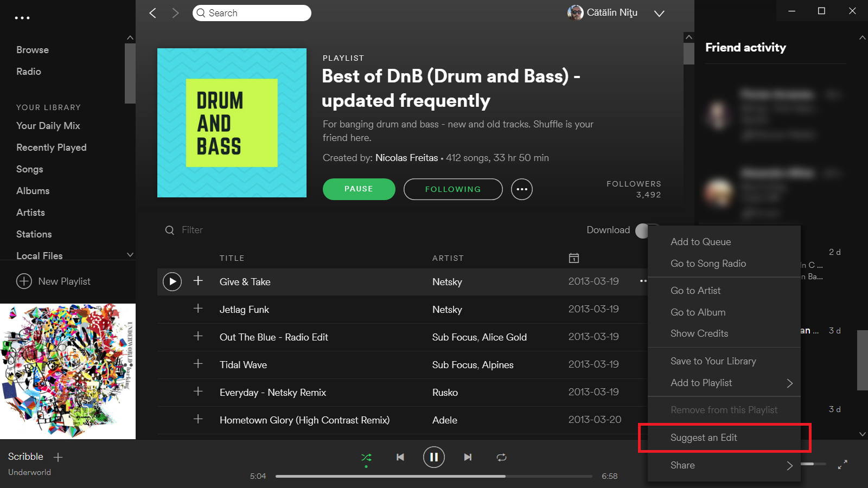
Task: Open user menu chevron beside Cătălin Nițu
Action: (659, 14)
